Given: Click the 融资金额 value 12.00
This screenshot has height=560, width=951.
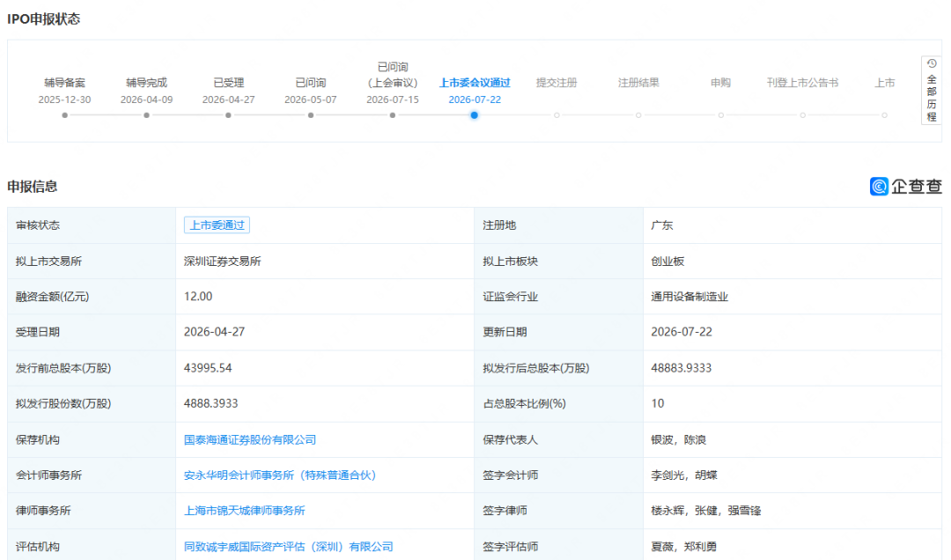Looking at the screenshot, I should point(198,297).
